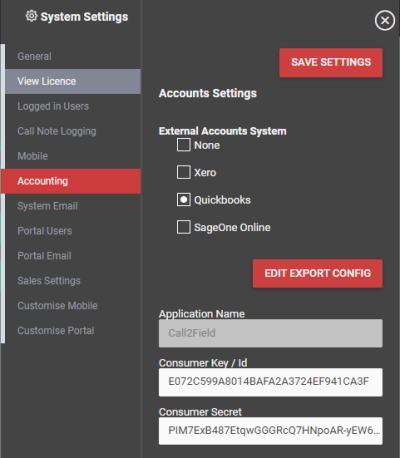
Task: Click the Edit Export Config button
Action: tap(318, 273)
